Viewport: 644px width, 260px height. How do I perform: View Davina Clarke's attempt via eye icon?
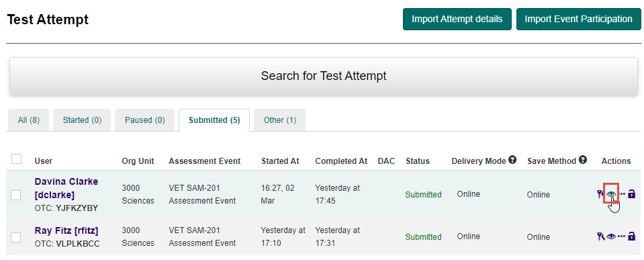[x=611, y=194]
